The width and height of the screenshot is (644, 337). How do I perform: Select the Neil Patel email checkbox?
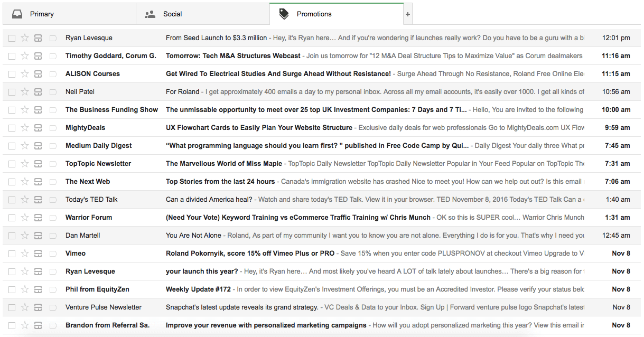[x=12, y=92]
